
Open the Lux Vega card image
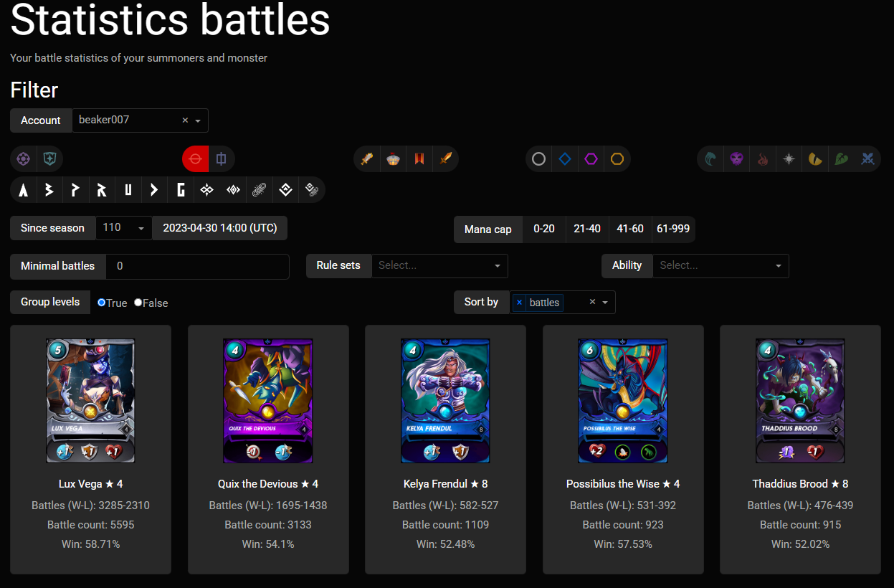pyautogui.click(x=90, y=401)
